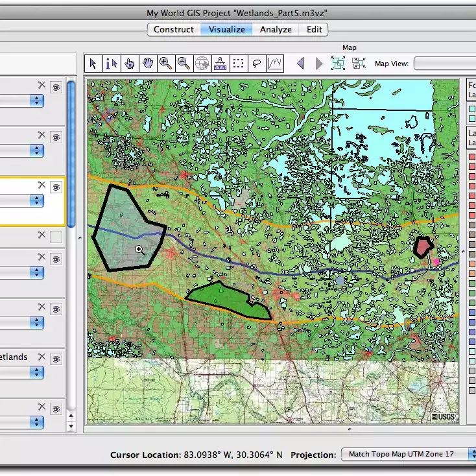Activate the Get Information tool
Image resolution: width=476 pixels, height=476 pixels.
click(112, 63)
